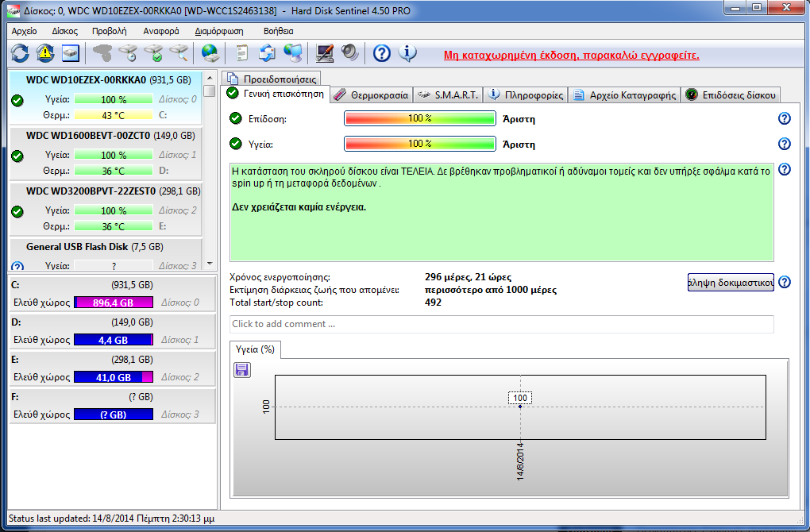This screenshot has width=810, height=532.
Task: Open the S.M.A.R.T. tab
Action: coord(449,95)
